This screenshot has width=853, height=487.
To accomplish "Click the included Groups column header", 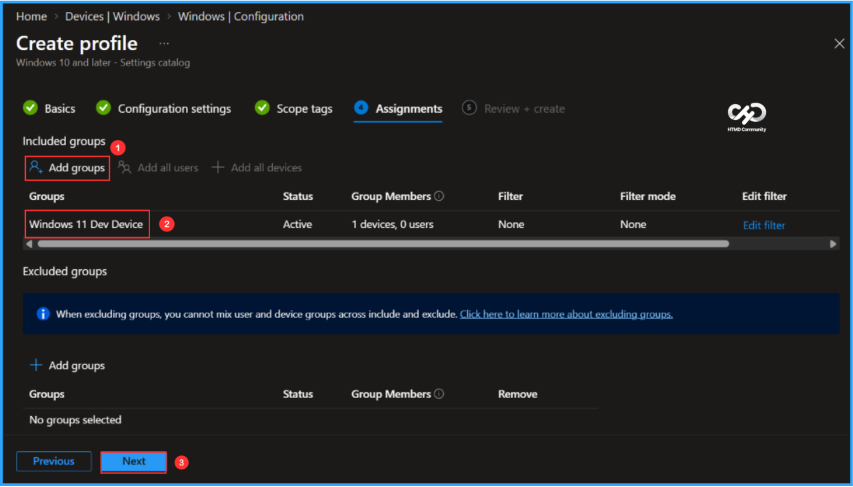I will (47, 196).
